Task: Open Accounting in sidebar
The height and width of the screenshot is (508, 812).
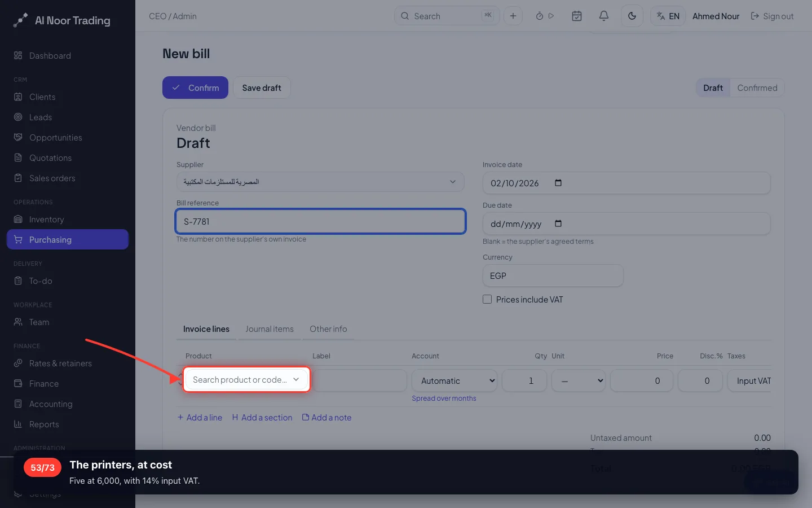Action: point(68,404)
